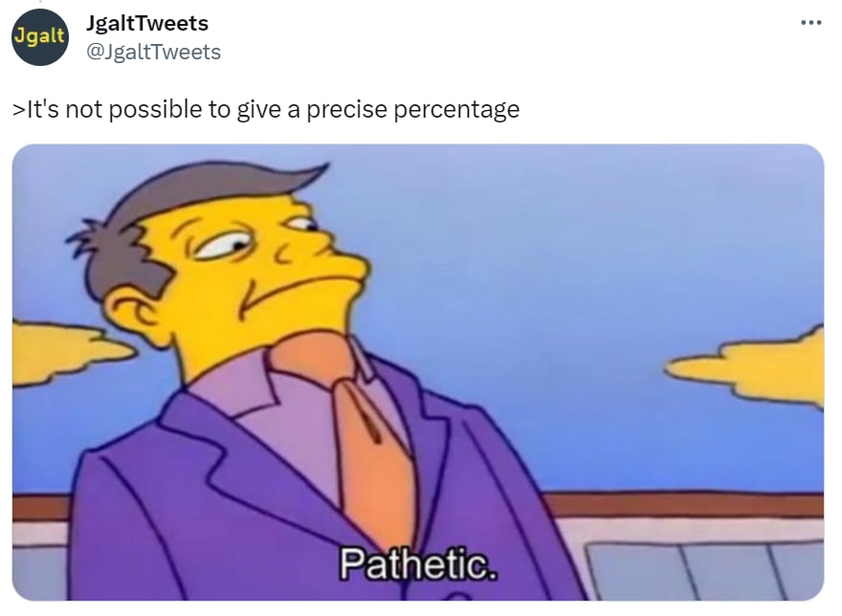Open the @JgaltTweets handle link
Image resolution: width=842 pixels, height=616 pixels.
click(x=154, y=52)
